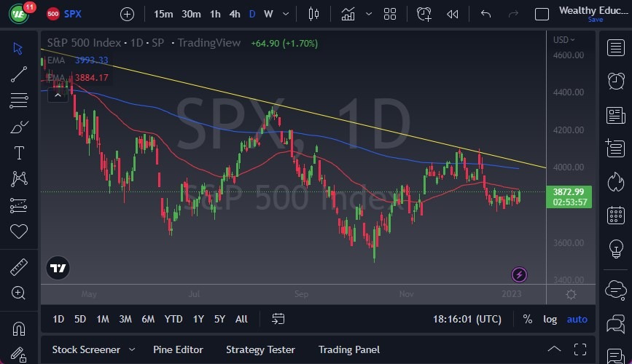Open the alerts clock panel
This screenshot has width=632, height=364.
coord(615,80)
